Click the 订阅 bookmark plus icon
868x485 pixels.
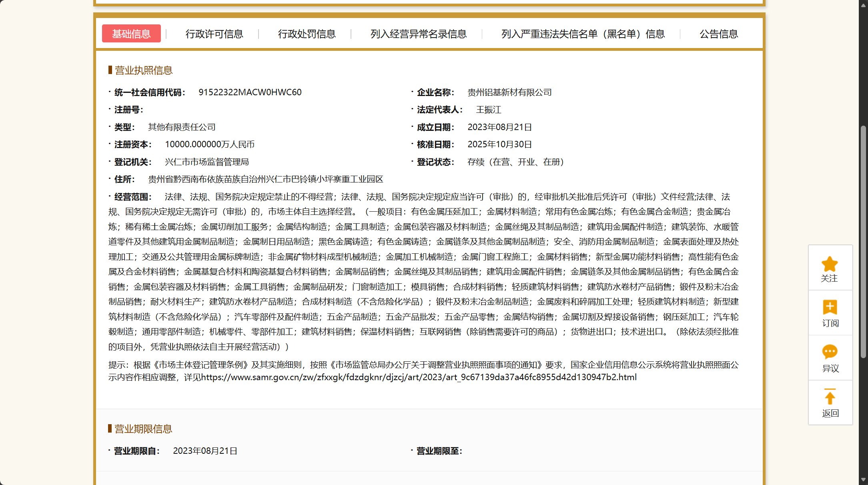[830, 307]
